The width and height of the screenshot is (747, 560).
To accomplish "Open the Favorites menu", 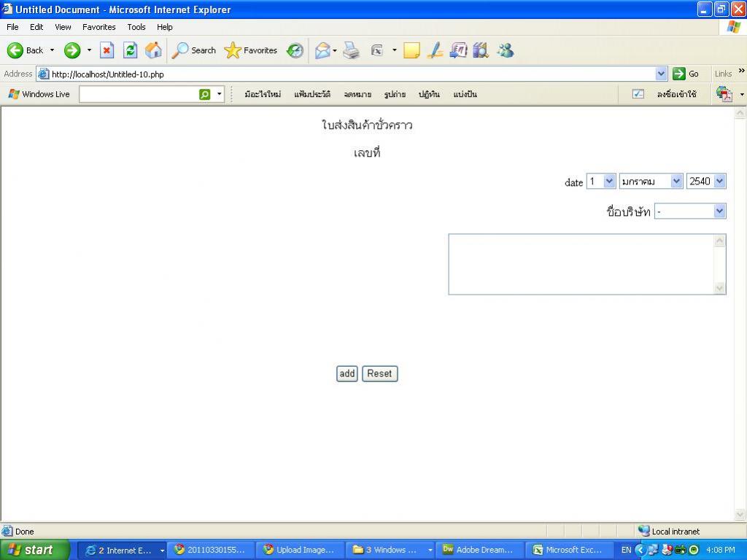I will [x=98, y=27].
